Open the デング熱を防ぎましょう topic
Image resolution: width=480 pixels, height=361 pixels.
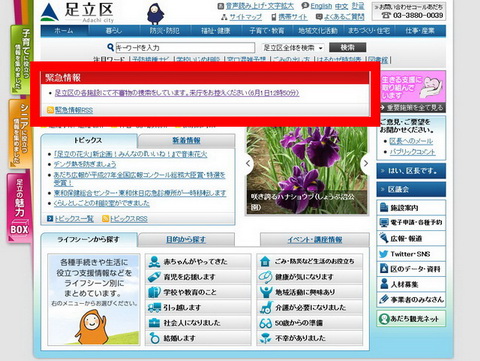[x=85, y=164]
